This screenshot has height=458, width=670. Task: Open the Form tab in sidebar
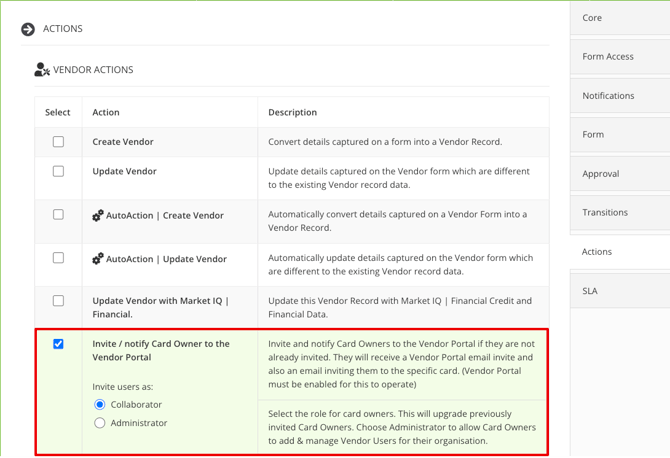click(x=620, y=135)
